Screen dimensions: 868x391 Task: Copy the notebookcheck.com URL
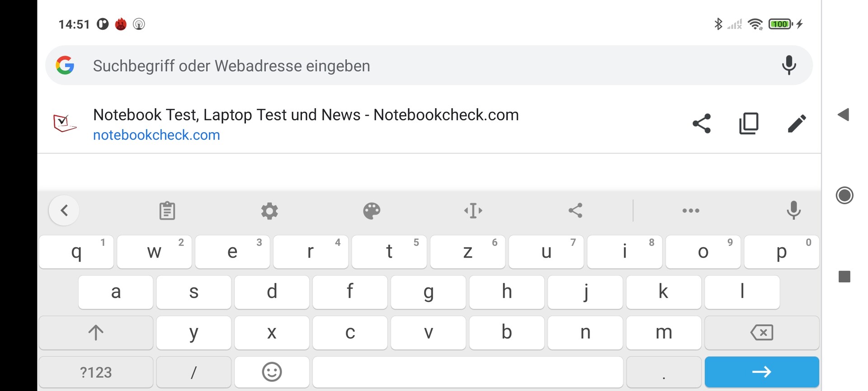(749, 124)
